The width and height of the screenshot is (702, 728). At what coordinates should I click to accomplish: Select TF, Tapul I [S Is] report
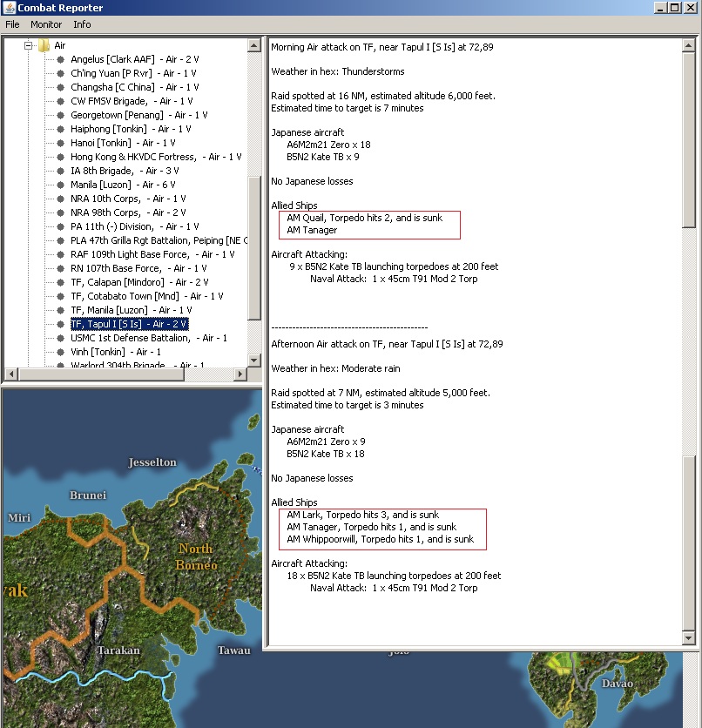point(129,324)
